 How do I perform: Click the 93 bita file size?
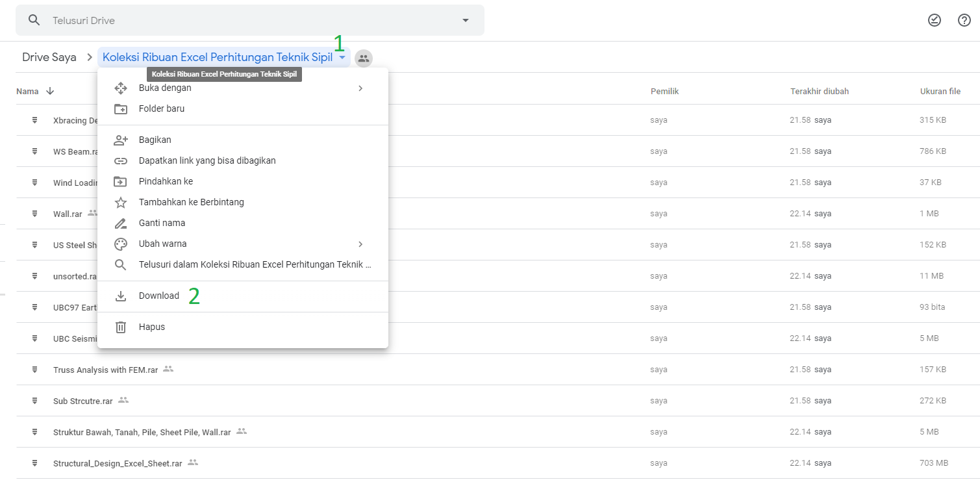933,307
